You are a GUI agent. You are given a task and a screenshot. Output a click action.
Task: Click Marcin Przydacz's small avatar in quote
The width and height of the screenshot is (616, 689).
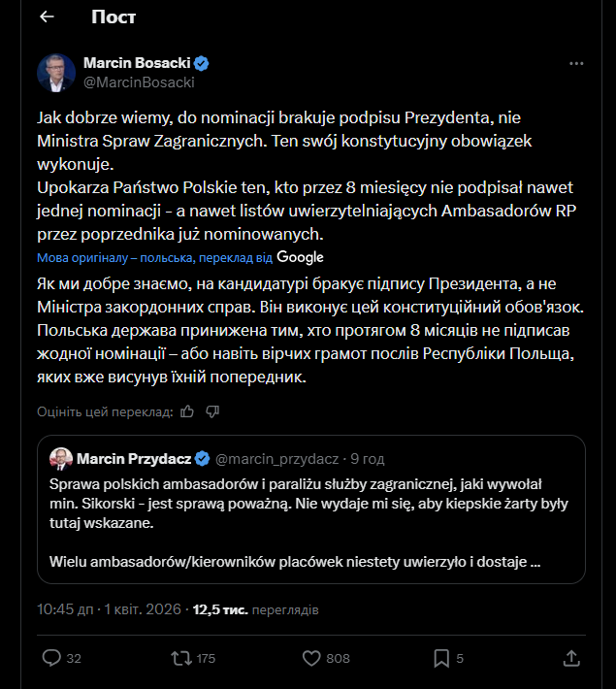[60, 458]
